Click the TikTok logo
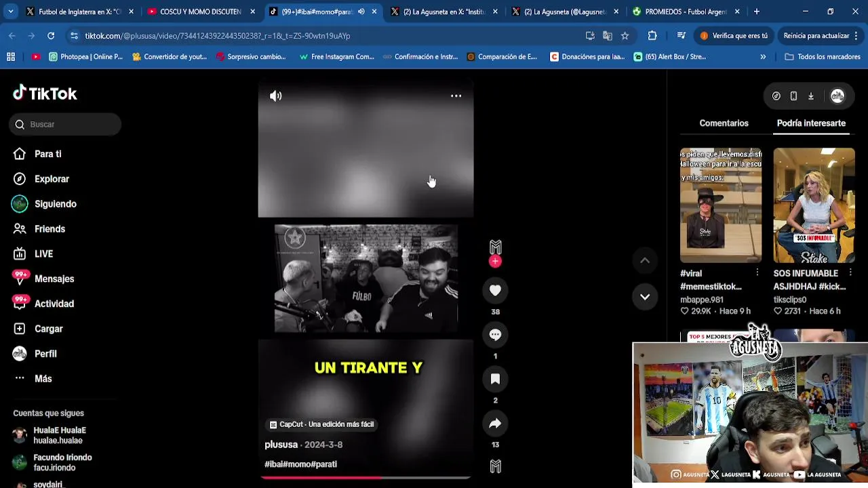868x488 pixels. point(45,94)
